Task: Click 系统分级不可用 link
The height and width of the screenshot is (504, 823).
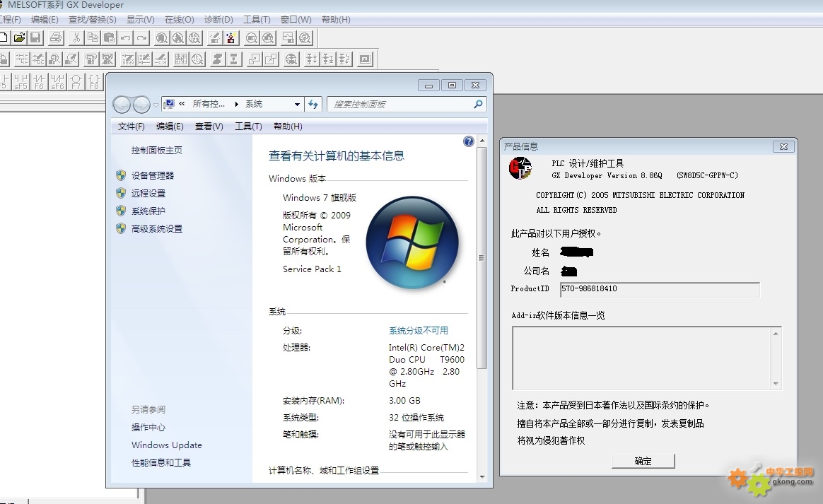Action: point(419,330)
